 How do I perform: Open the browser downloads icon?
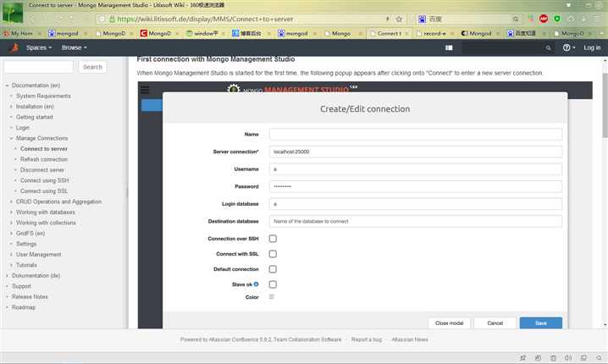[583, 19]
